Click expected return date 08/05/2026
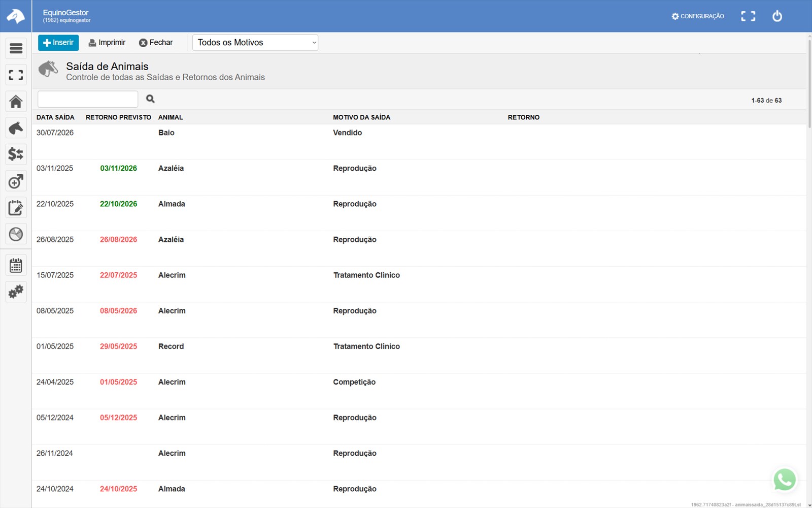The image size is (812, 508). pyautogui.click(x=118, y=311)
